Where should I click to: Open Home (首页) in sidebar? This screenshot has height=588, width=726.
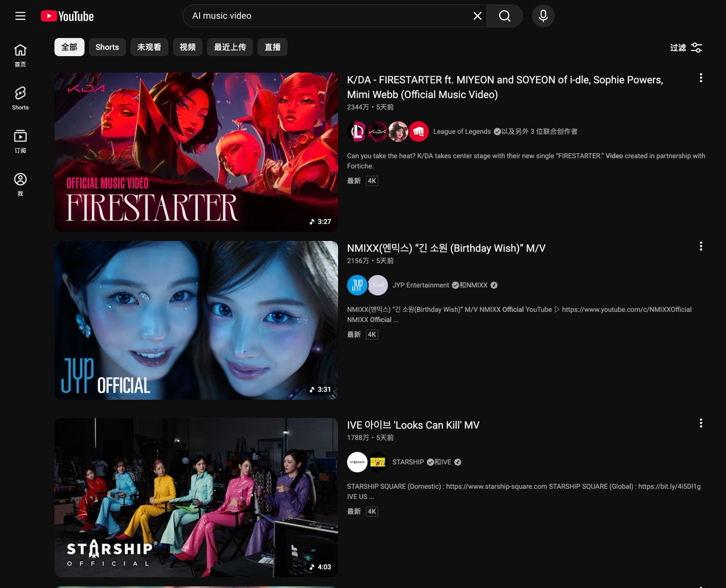tap(21, 55)
